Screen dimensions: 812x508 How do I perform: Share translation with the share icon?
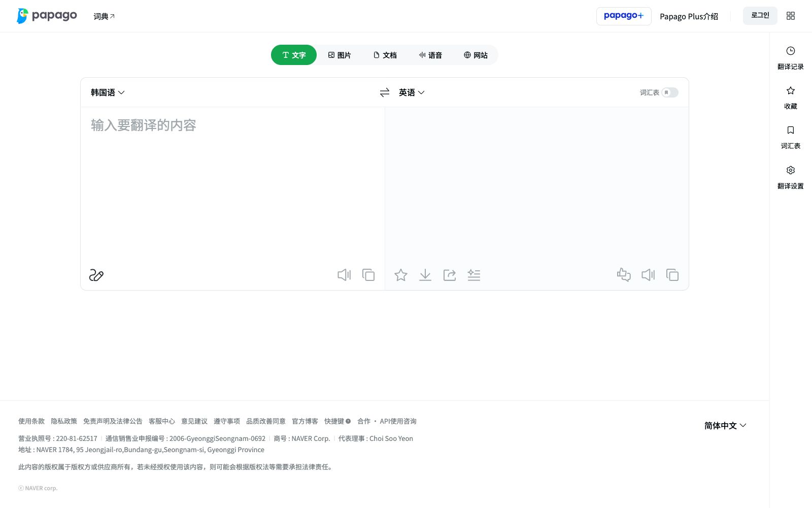[450, 275]
